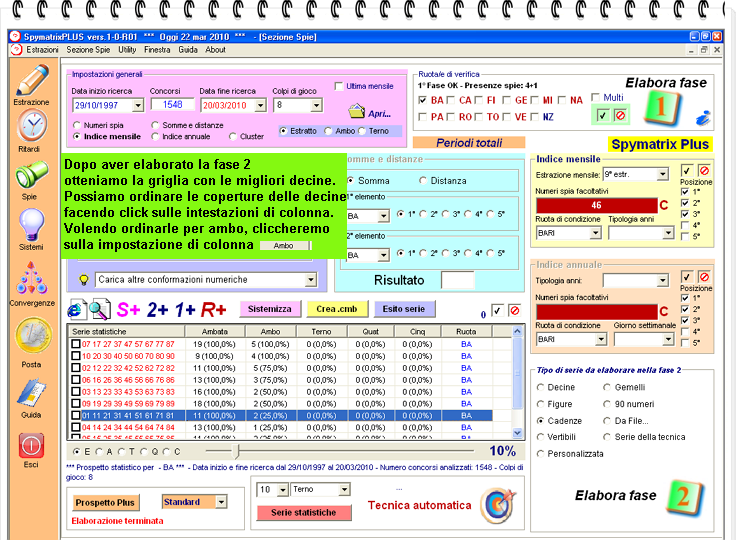Screen dimensions: 736x540
Task: Open the Spie flashlight icon
Action: (x=32, y=174)
